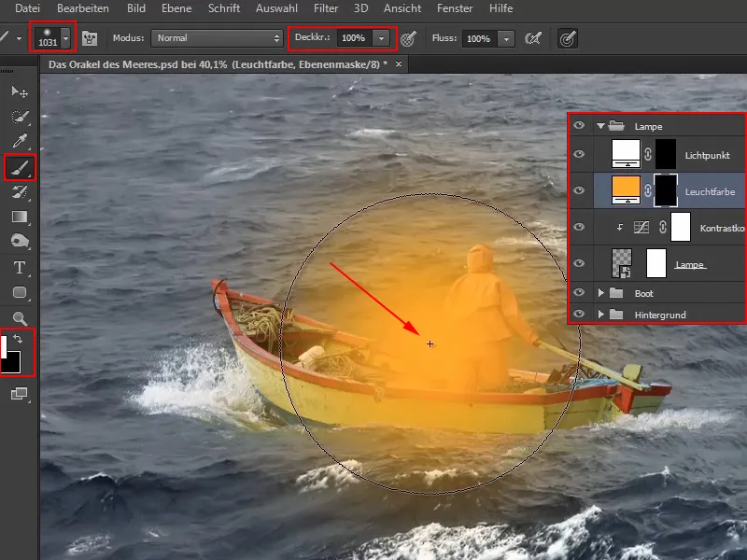Select the History Brush tool

pos(20,192)
